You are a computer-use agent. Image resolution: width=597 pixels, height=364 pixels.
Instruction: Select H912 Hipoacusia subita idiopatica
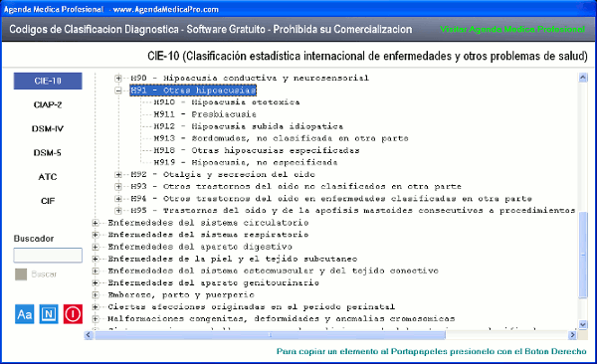pyautogui.click(x=248, y=126)
